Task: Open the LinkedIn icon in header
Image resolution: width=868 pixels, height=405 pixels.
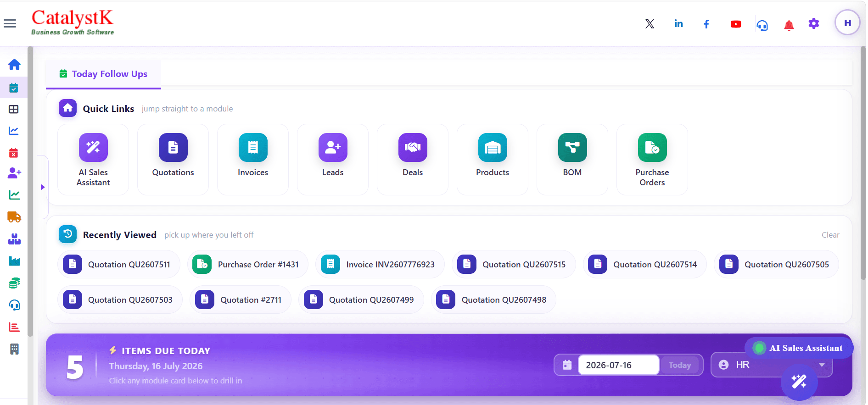Action: 678,24
